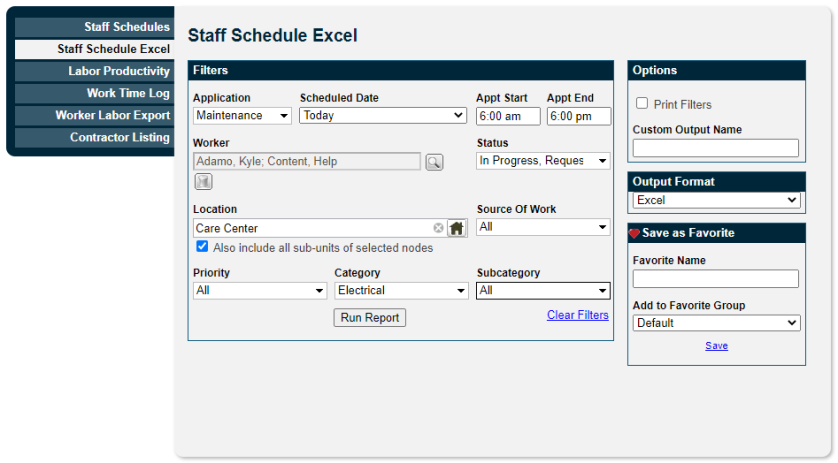838x463 pixels.
Task: Open the worker search magnifier icon
Action: point(434,162)
